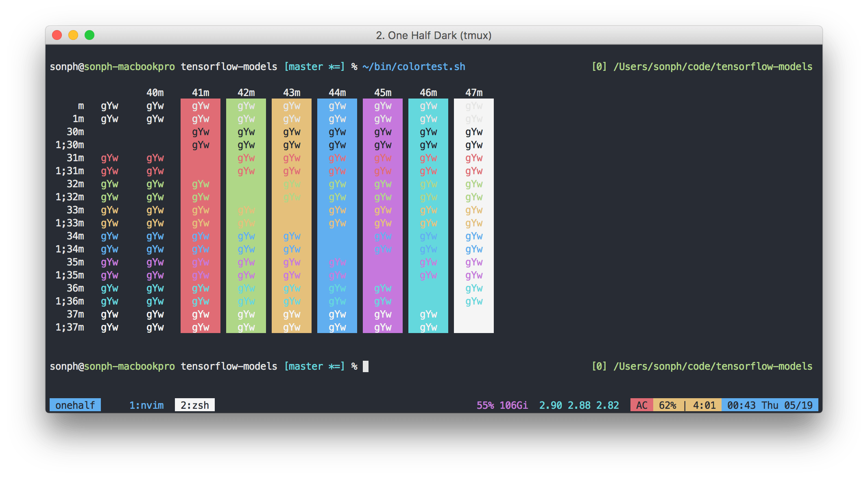Select the 1:nvim tmux window tab

pyautogui.click(x=146, y=405)
